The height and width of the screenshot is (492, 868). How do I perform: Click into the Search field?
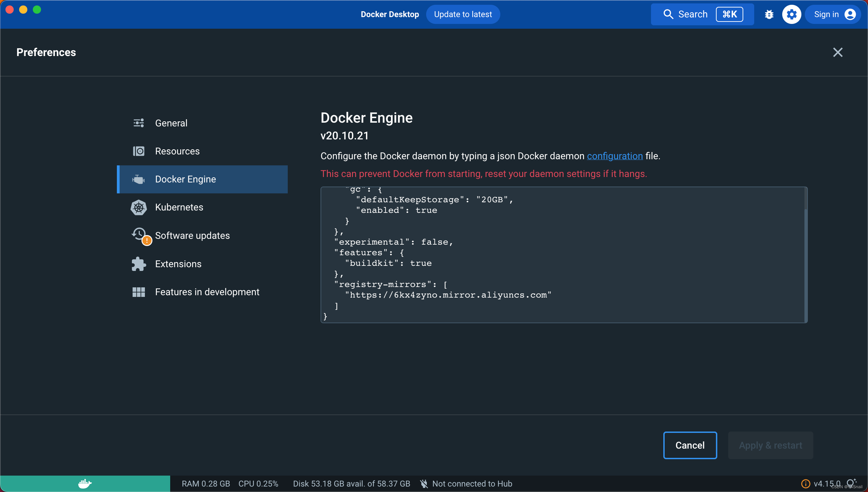point(692,14)
